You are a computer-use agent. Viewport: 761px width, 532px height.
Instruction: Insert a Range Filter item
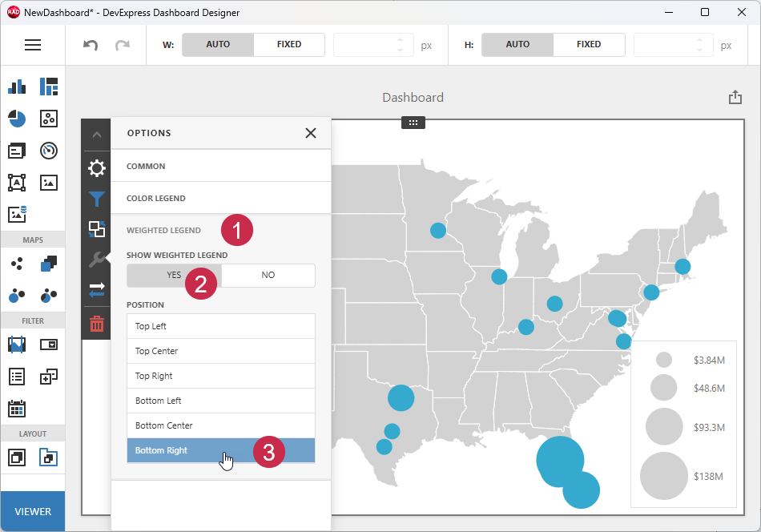coord(17,344)
